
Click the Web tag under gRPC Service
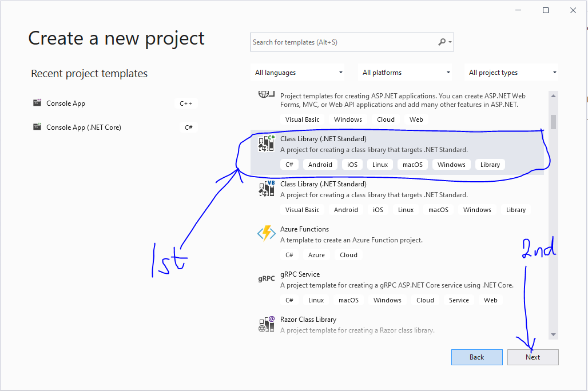pyautogui.click(x=491, y=300)
